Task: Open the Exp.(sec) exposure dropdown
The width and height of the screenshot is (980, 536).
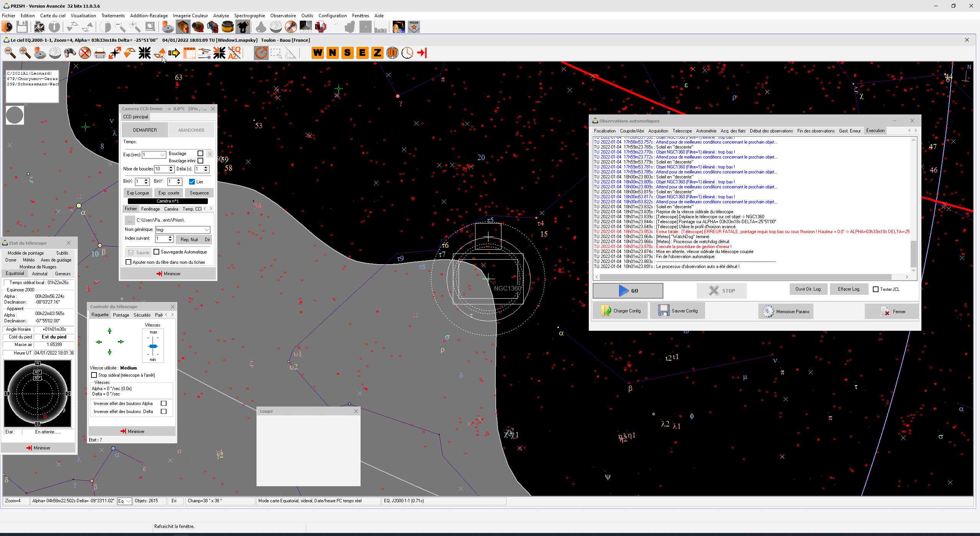Action: [162, 155]
